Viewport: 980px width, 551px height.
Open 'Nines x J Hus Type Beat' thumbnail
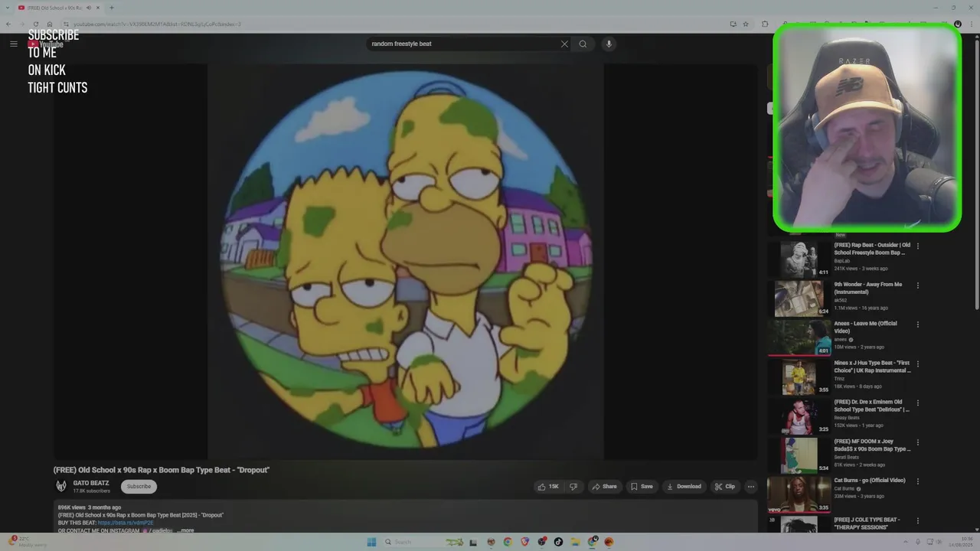coord(799,377)
